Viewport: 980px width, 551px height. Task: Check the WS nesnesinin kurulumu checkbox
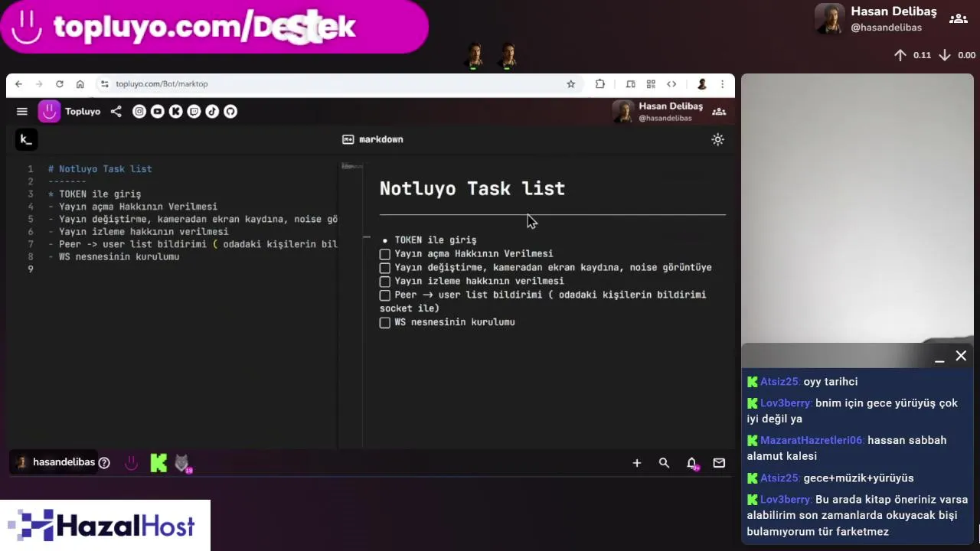385,323
